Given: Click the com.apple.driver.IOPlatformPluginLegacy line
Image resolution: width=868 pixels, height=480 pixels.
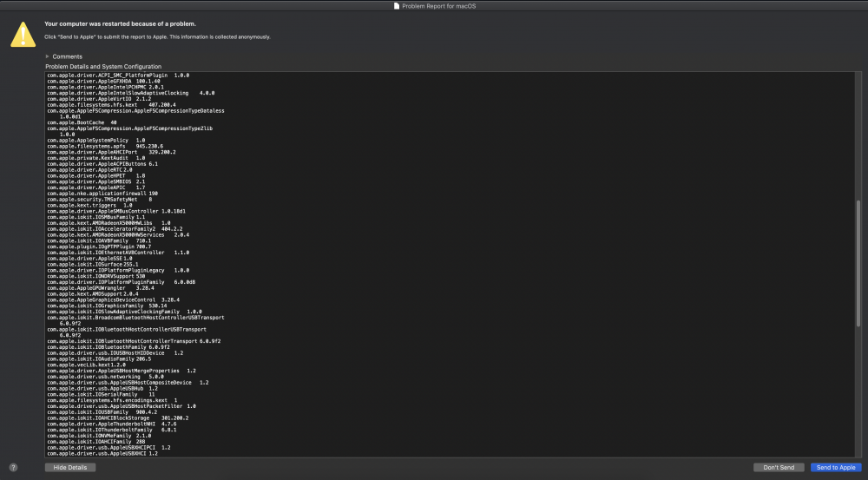Looking at the screenshot, I should pyautogui.click(x=118, y=271).
